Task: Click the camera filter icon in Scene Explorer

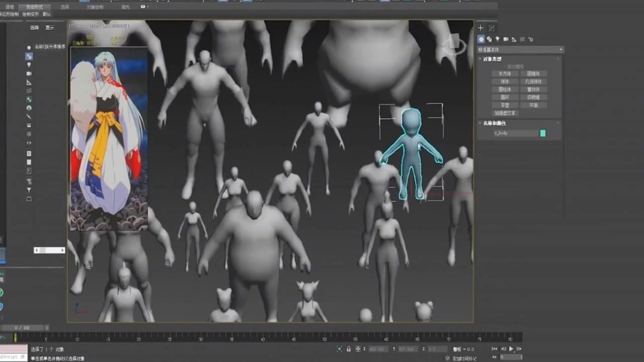Action: point(29,73)
